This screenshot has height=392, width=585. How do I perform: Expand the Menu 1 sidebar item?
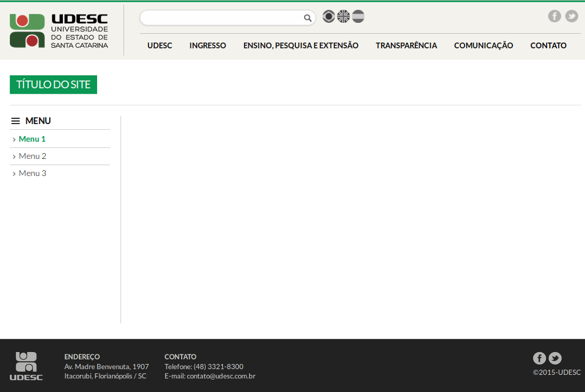(x=31, y=139)
